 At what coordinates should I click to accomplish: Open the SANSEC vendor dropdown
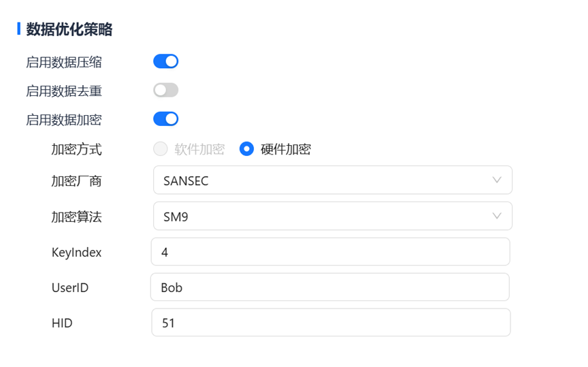[x=332, y=180]
